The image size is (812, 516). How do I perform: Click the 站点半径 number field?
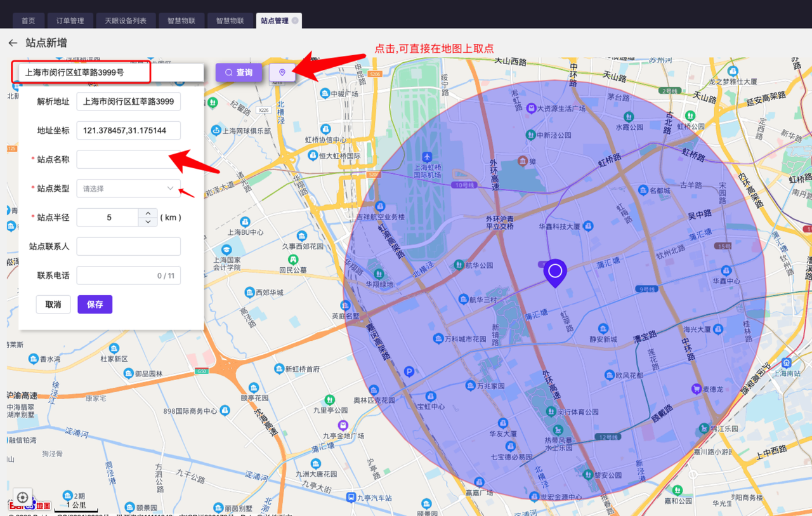(x=108, y=217)
